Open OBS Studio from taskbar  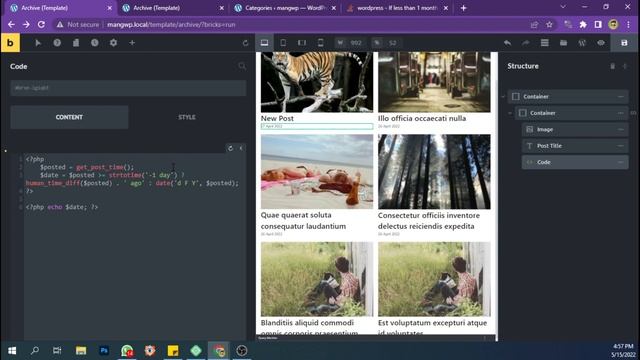coord(242,351)
